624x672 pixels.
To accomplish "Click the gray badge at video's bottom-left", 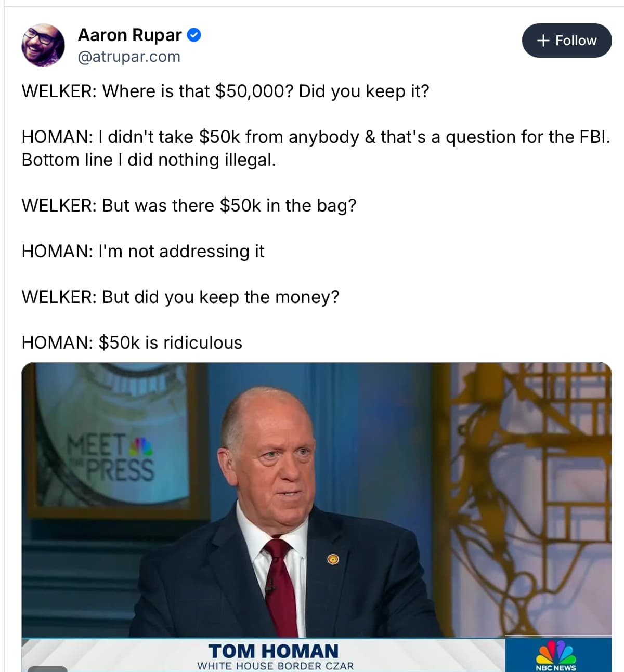I will (47, 668).
